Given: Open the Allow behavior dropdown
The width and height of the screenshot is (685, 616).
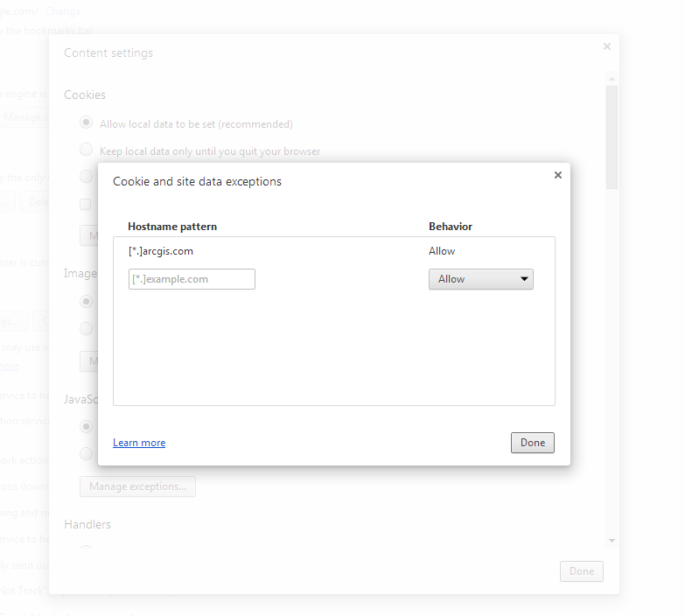Looking at the screenshot, I should point(480,279).
